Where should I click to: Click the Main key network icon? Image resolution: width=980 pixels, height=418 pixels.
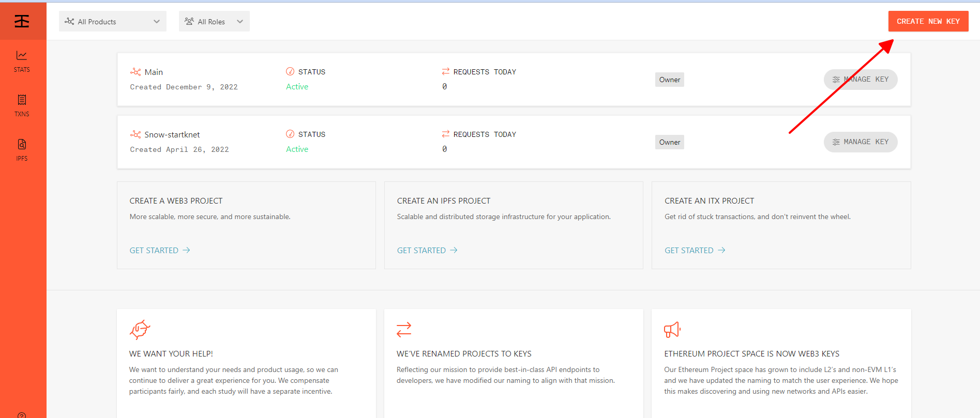[x=135, y=72]
